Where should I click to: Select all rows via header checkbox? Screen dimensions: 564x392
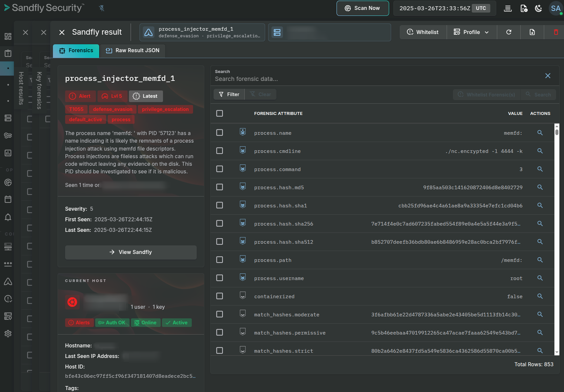220,113
